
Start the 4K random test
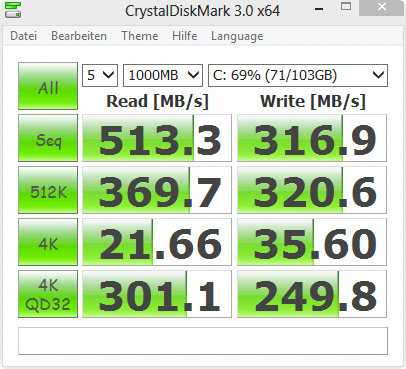[48, 242]
